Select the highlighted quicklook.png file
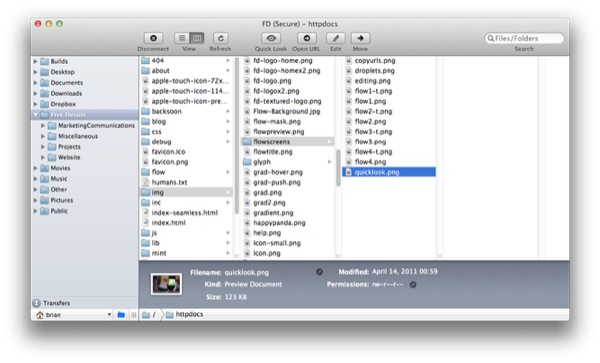Viewport: 600px width, 363px height. tap(389, 172)
